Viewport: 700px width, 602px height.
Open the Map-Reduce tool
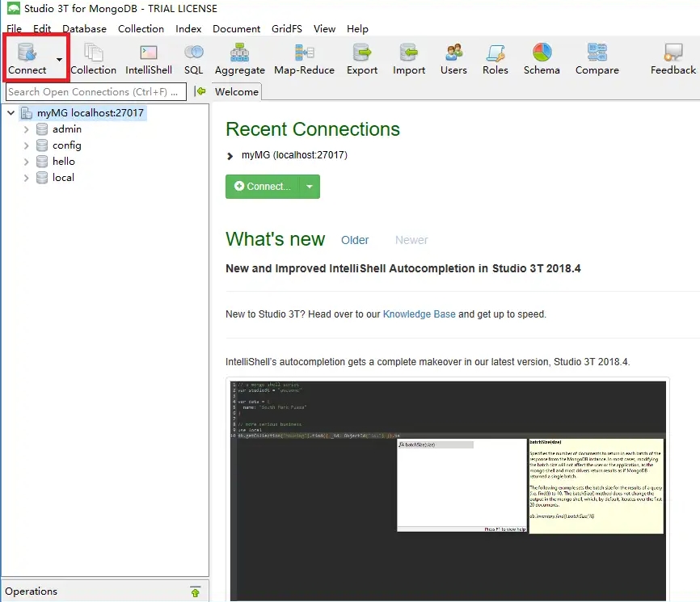(x=305, y=58)
